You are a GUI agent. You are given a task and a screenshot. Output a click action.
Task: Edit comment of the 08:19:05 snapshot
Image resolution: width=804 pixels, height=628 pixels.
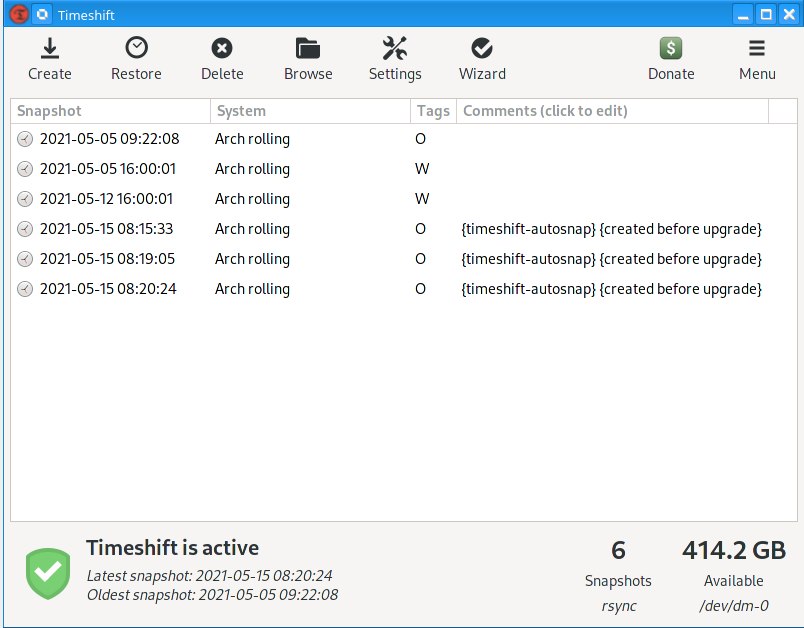(x=611, y=259)
